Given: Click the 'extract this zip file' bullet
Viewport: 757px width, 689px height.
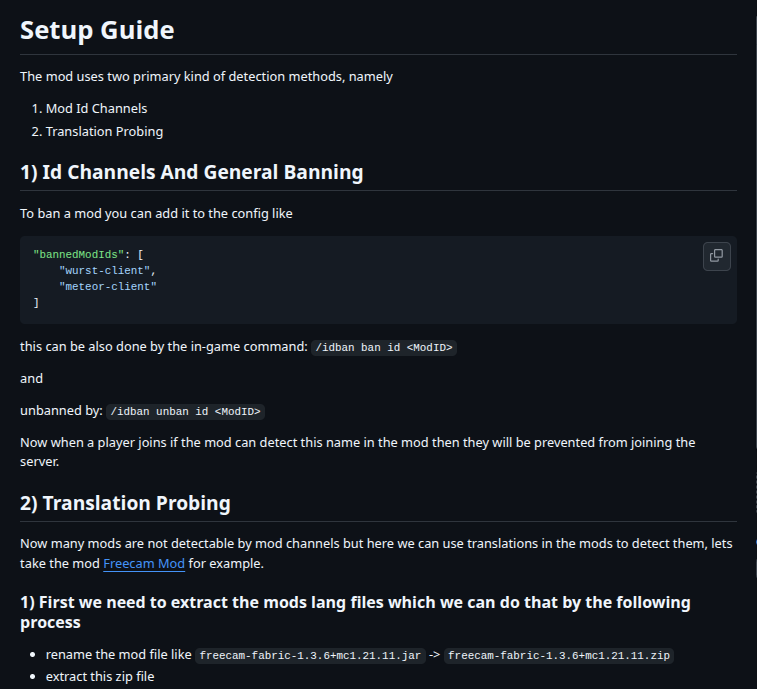Looking at the screenshot, I should (100, 677).
